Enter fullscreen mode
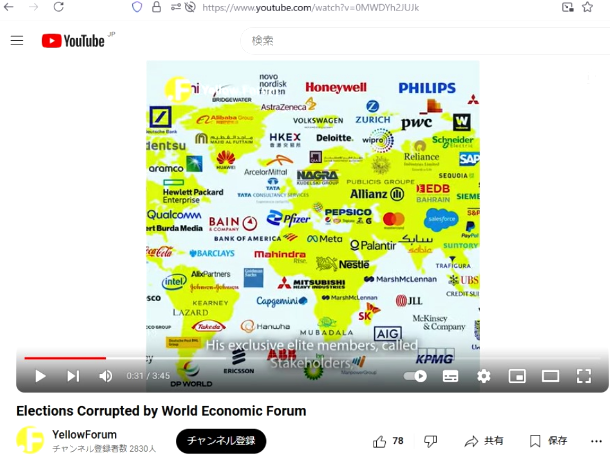The height and width of the screenshot is (458, 610). [x=584, y=376]
